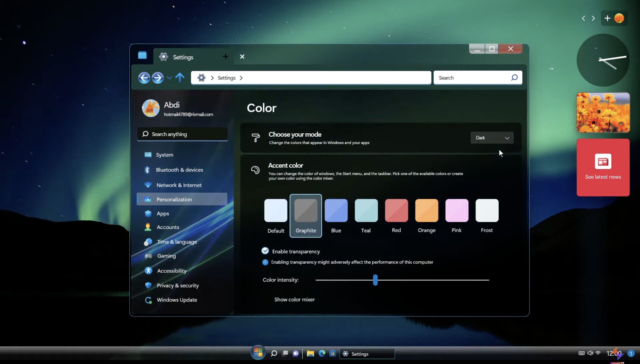This screenshot has width=640, height=364.
Task: Add a widget with the plus icon
Action: [x=607, y=18]
